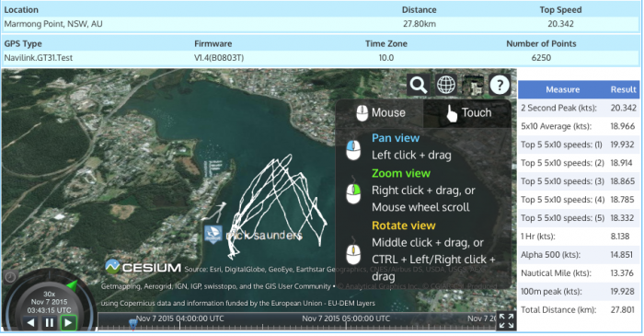Select the 2 Second Peak row
This screenshot has height=336, width=644.
[579, 108]
